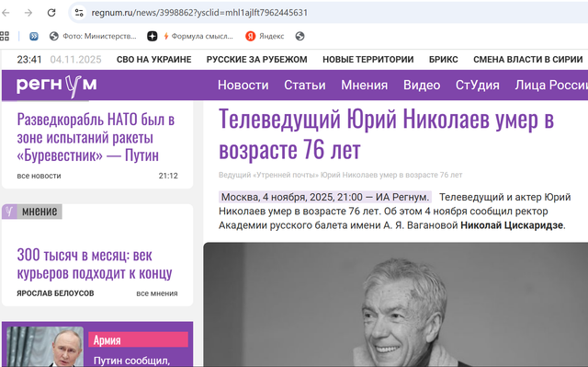Open opinion '300 тысяч в месяц: век курьеров'
The width and height of the screenshot is (588, 367).
click(95, 264)
